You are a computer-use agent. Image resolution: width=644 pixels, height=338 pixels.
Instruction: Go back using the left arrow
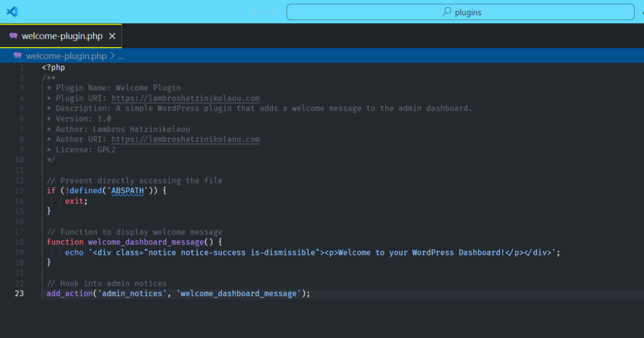tap(255, 12)
